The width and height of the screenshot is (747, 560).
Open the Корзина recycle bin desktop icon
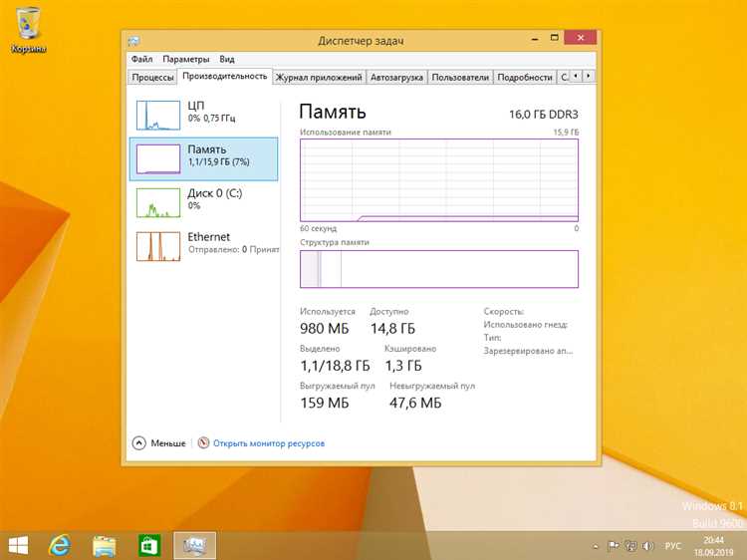29,30
